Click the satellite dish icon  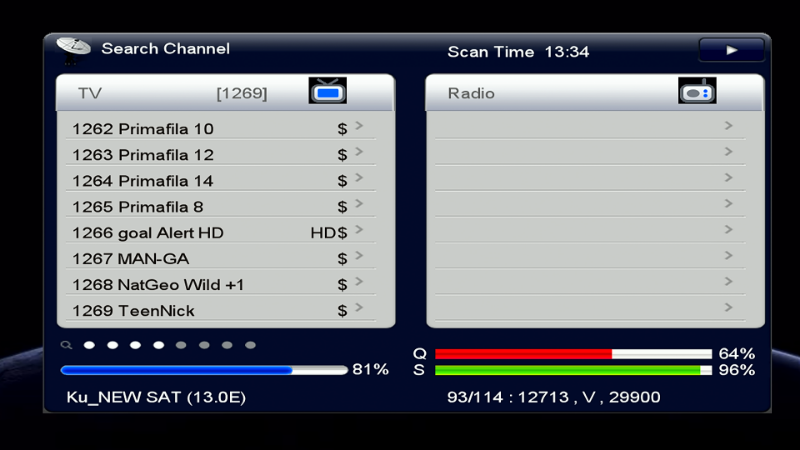click(x=73, y=50)
